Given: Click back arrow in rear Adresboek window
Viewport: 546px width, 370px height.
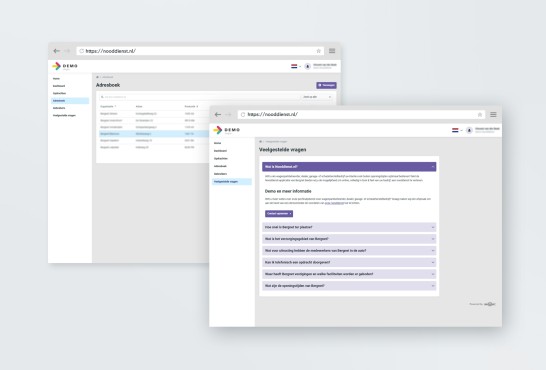Looking at the screenshot, I should pyautogui.click(x=56, y=51).
